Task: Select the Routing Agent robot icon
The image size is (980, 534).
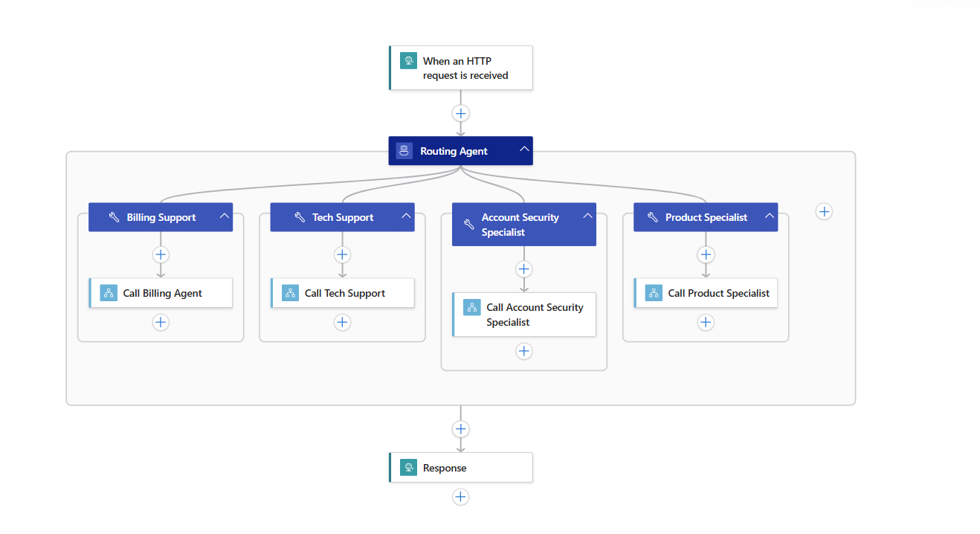Action: coord(404,150)
